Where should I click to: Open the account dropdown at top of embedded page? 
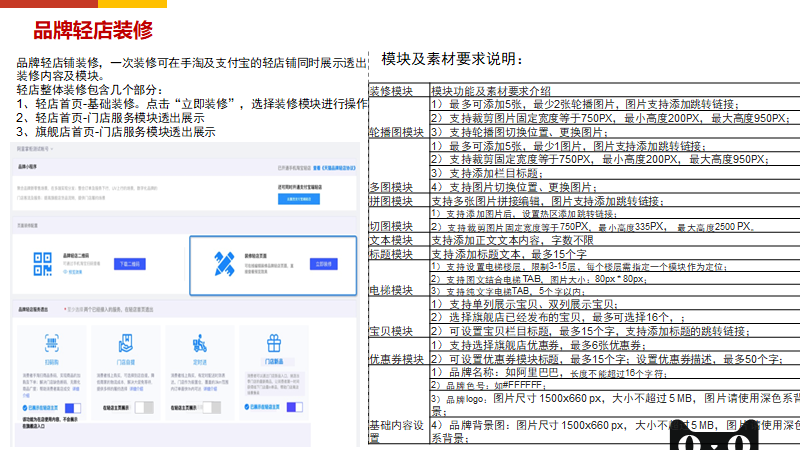(x=35, y=149)
